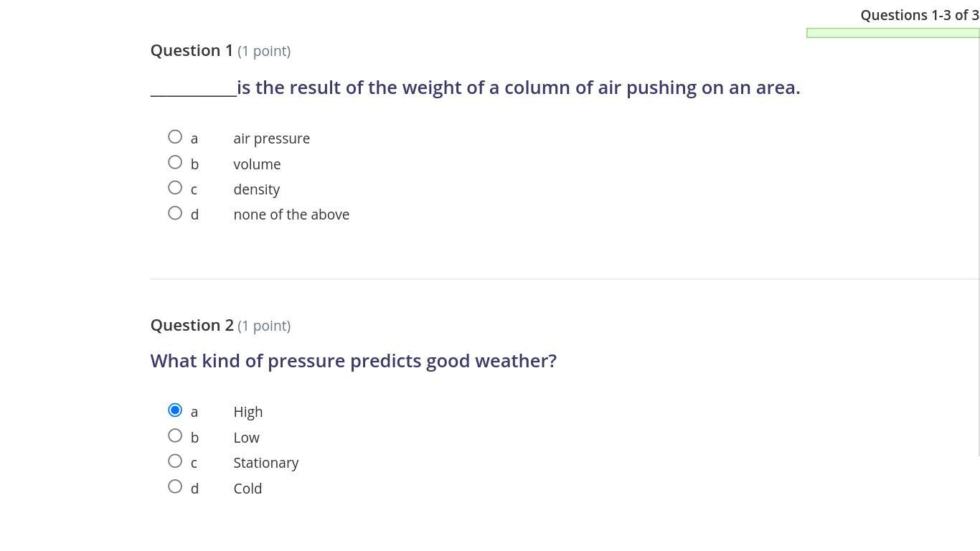Pick radio button d none of the above
The image size is (980, 551).
(175, 213)
